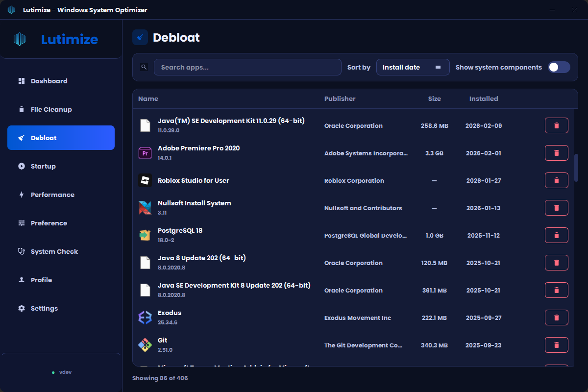Switch to System Check
The height and width of the screenshot is (392, 588).
coord(61,251)
